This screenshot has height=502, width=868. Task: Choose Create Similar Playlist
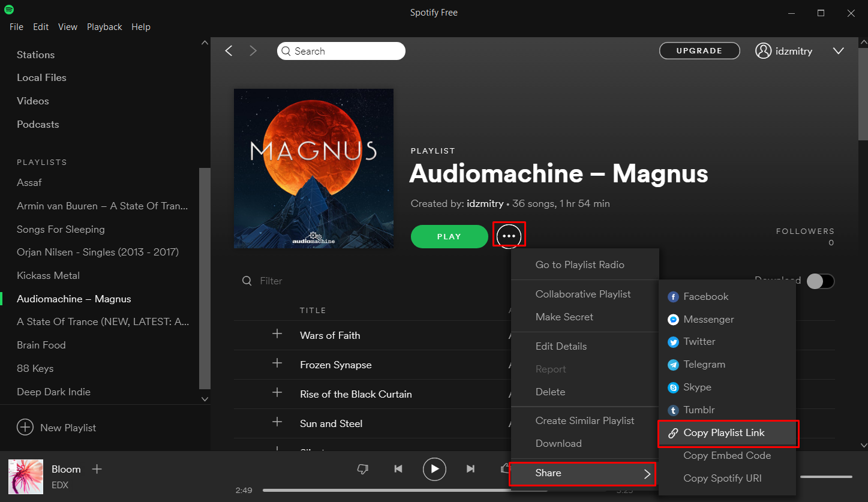585,420
